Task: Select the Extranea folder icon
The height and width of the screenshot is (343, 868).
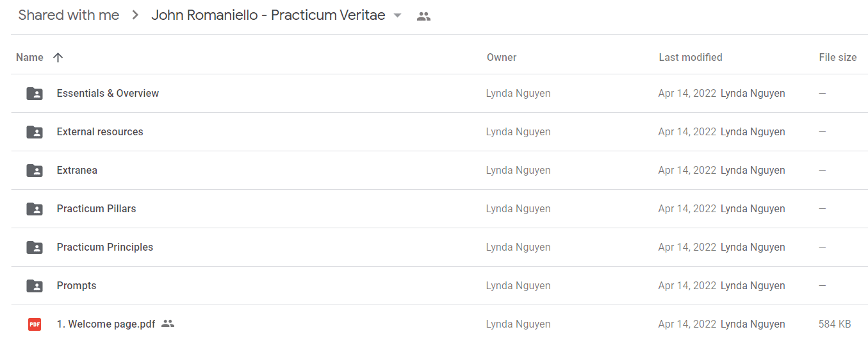Action: click(35, 171)
